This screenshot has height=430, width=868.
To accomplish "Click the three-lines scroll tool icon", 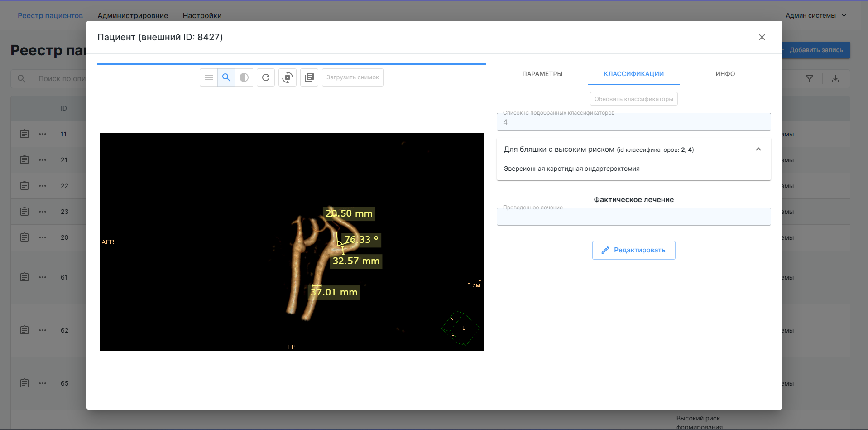I will [209, 77].
